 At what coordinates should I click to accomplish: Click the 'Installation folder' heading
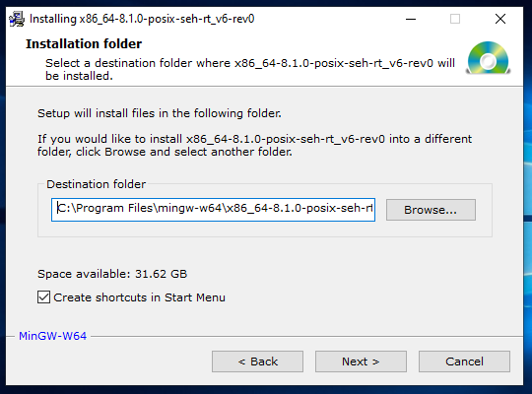coord(84,44)
